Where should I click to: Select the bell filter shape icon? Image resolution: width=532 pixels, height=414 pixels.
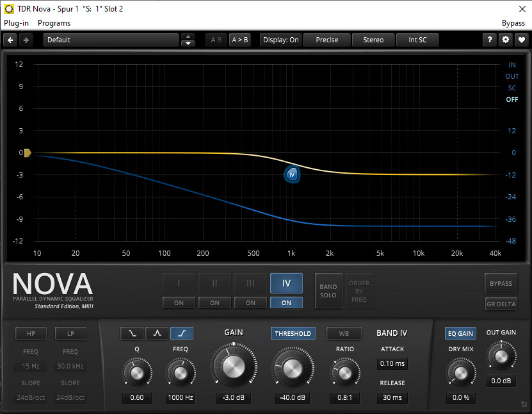point(157,333)
